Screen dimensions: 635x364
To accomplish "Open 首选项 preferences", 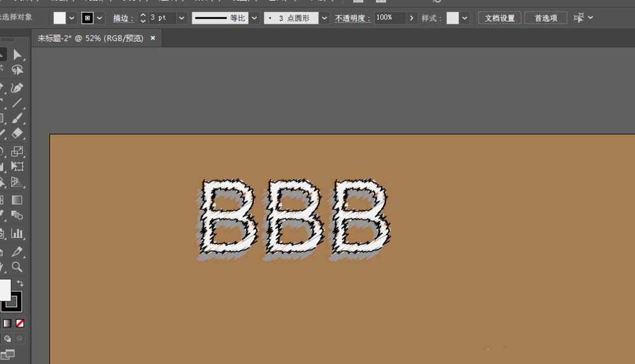I will (x=545, y=18).
